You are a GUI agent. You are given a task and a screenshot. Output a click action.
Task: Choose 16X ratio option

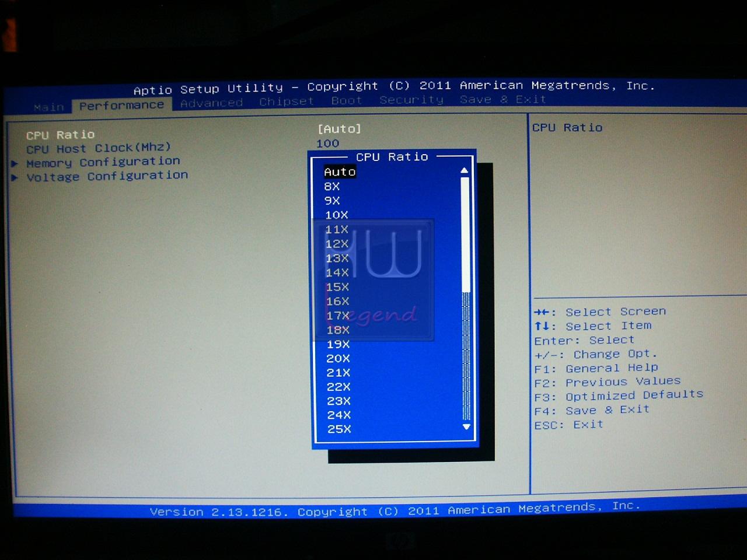point(337,302)
